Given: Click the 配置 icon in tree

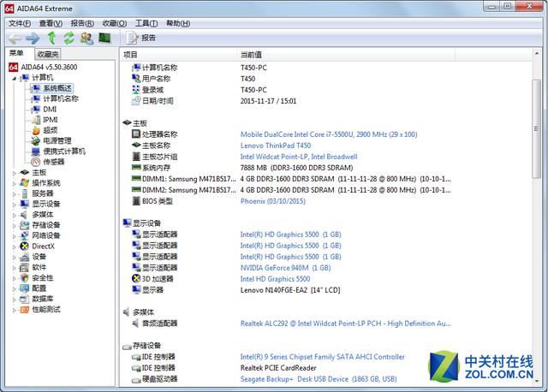Looking at the screenshot, I should point(25,288).
